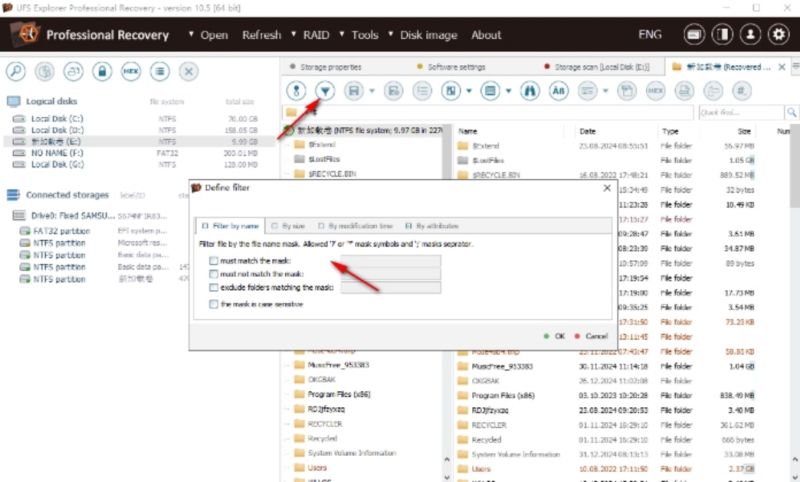Click the Refresh menu item
This screenshot has height=482, width=800.
262,35
